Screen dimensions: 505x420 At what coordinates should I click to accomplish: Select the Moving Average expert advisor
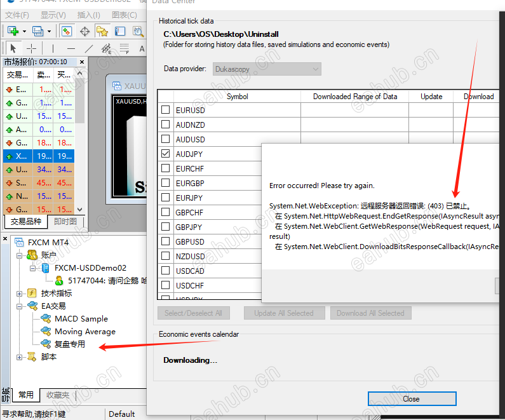click(x=85, y=332)
